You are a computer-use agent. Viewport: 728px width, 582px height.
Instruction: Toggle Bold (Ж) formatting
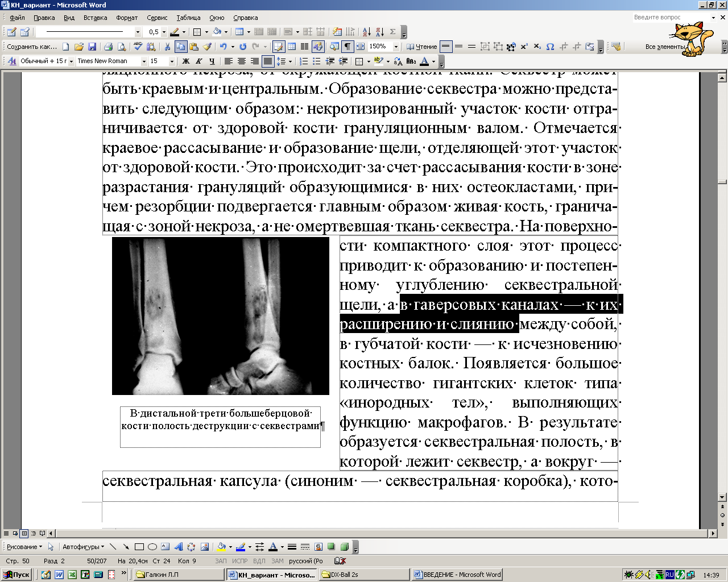point(185,61)
